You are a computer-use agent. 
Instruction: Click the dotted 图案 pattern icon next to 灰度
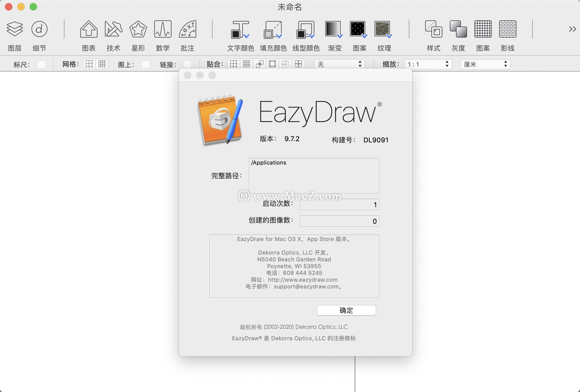pos(483,29)
